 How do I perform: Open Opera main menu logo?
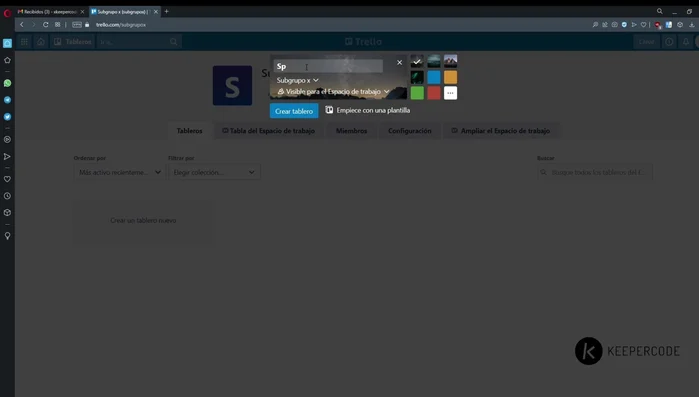coord(7,13)
